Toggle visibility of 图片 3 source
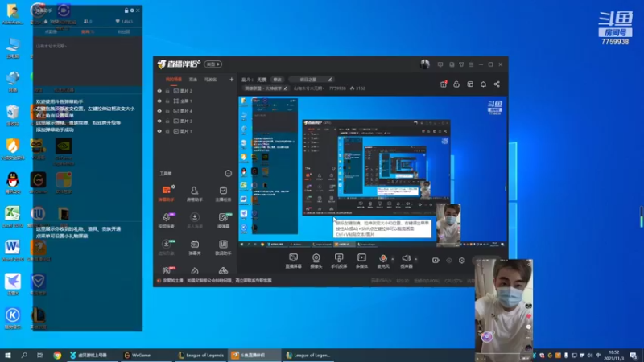 pos(159,121)
